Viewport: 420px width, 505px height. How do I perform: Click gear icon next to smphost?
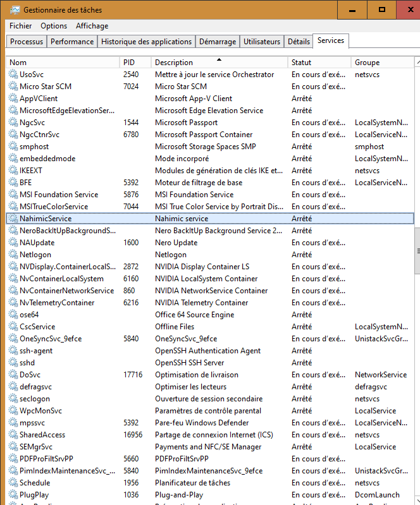coord(13,146)
